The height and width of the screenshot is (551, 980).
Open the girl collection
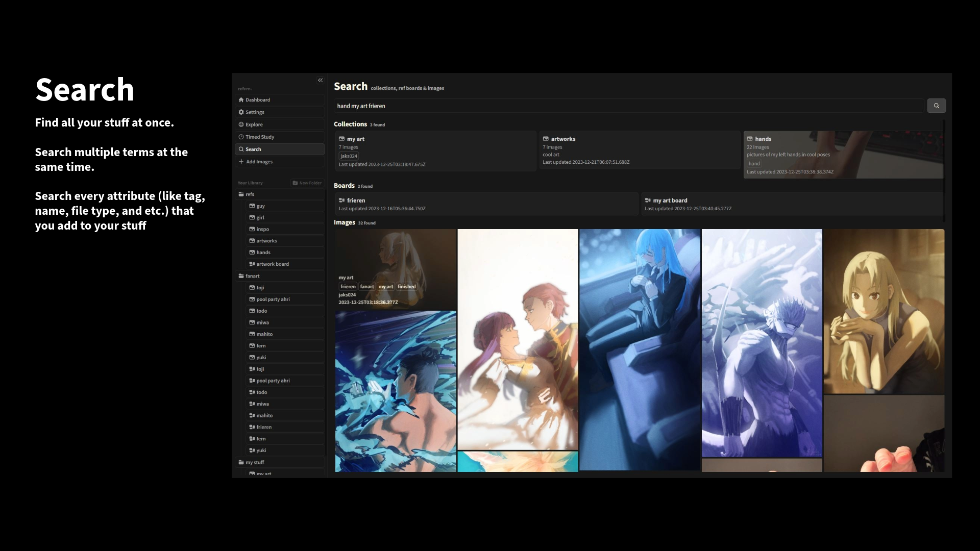coord(286,218)
